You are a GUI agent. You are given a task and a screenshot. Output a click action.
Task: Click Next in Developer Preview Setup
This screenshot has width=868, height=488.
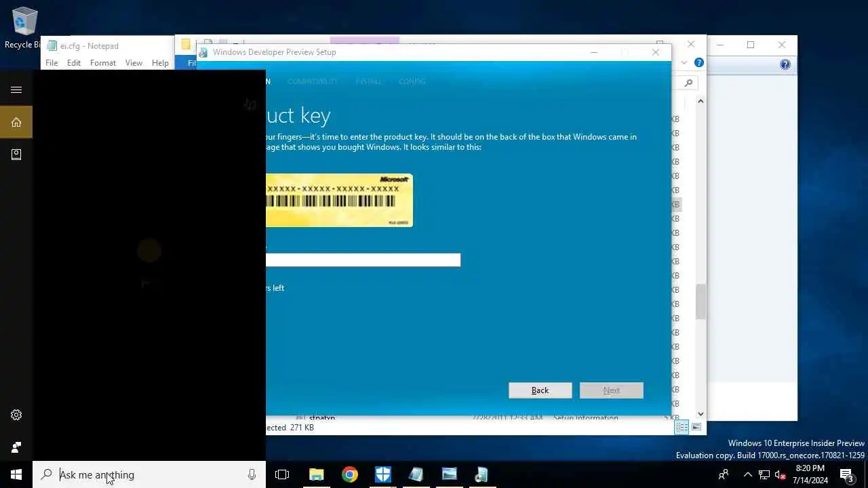612,390
